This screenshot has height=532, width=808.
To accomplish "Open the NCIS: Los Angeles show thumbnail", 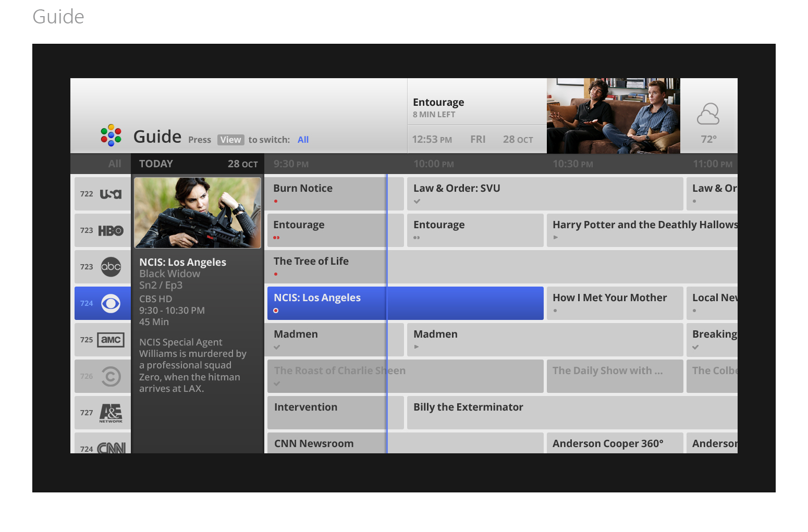I will point(198,213).
